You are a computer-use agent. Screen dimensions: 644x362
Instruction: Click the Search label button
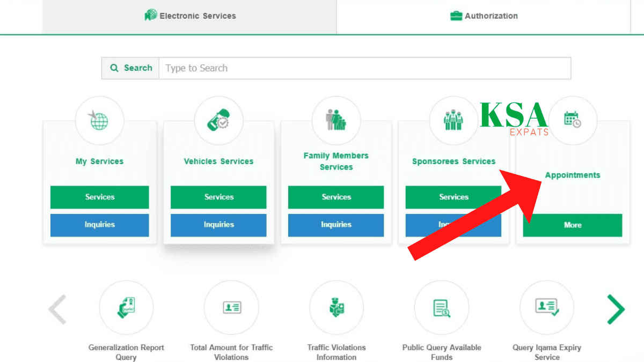[130, 68]
